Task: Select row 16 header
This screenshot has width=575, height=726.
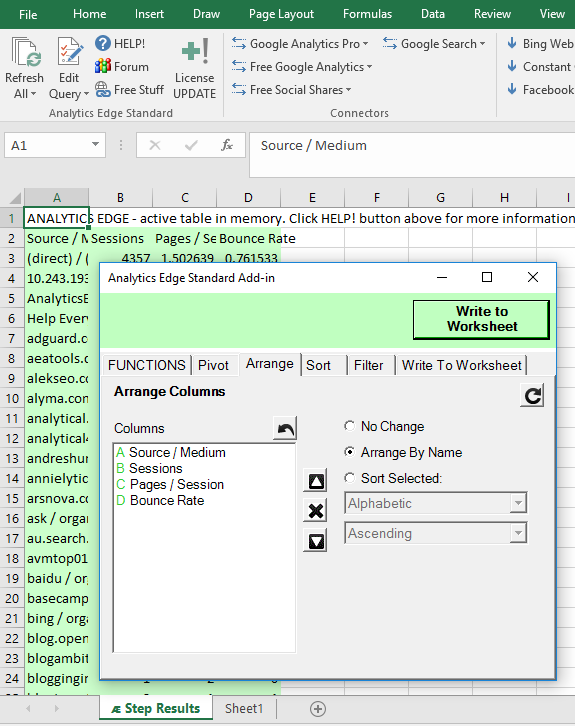Action: pos(12,519)
